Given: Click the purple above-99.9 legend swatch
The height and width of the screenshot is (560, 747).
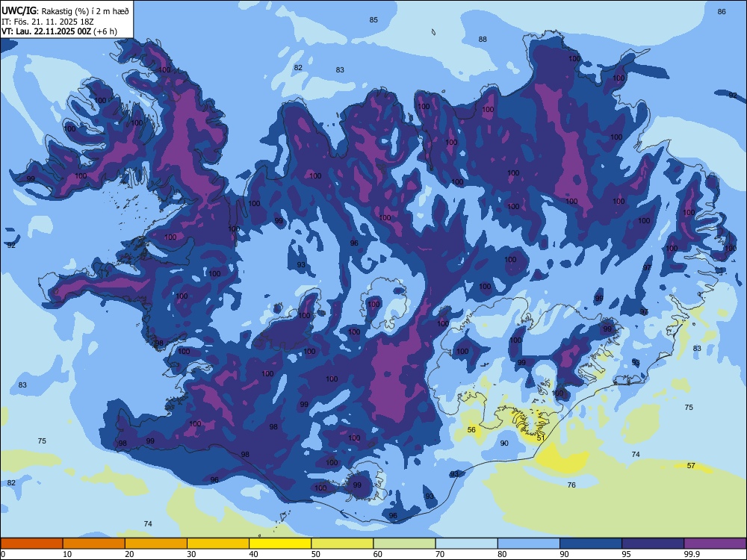Looking at the screenshot, I should (x=715, y=544).
